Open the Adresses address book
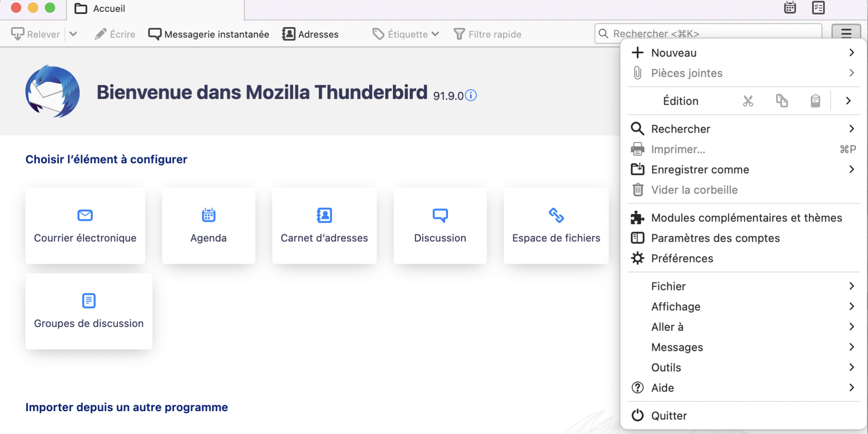The width and height of the screenshot is (868, 434). click(310, 34)
